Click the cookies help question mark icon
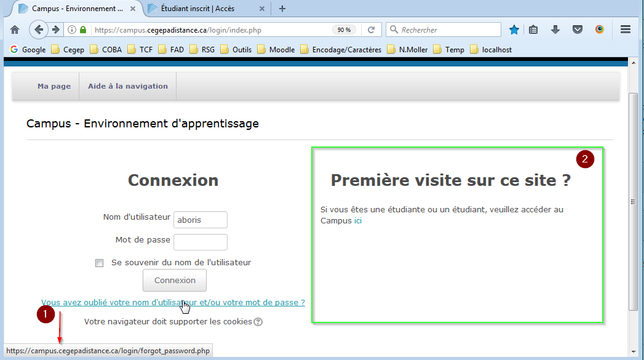644x360 pixels. point(258,322)
